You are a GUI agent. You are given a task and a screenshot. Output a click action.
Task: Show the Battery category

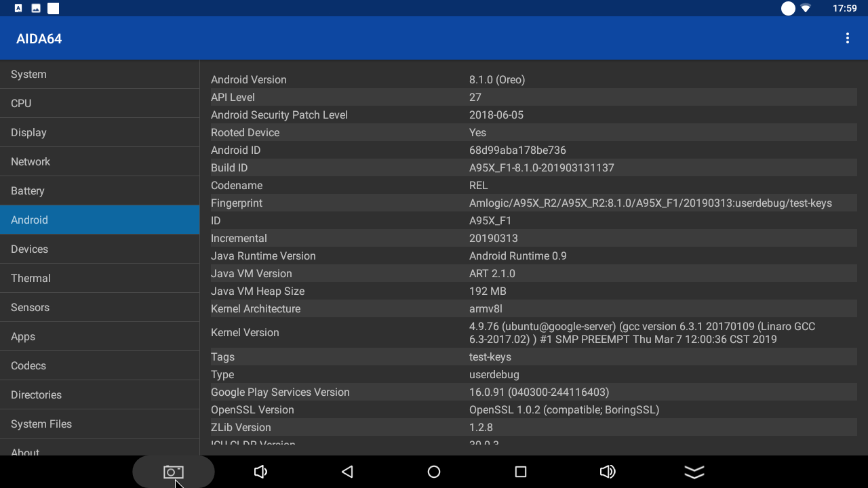pos(100,191)
